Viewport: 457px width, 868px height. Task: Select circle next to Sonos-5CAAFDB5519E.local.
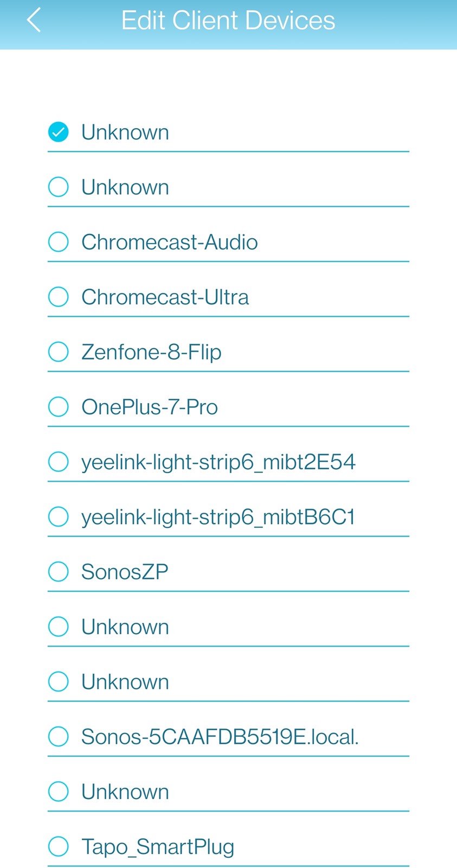click(x=58, y=736)
